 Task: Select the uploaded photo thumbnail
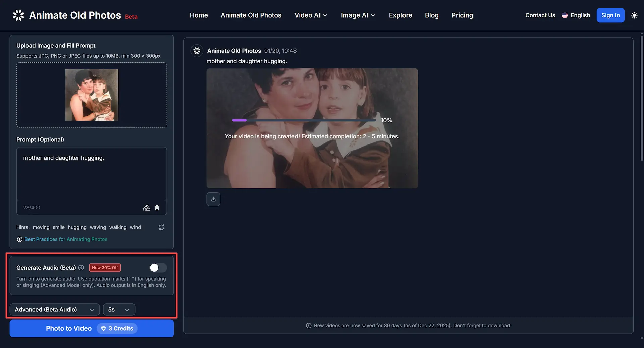coord(92,95)
